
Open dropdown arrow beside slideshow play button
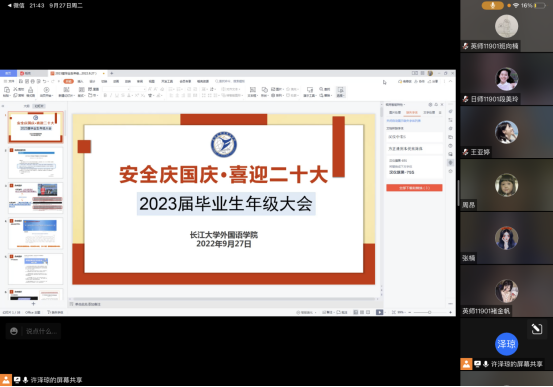click(x=385, y=312)
